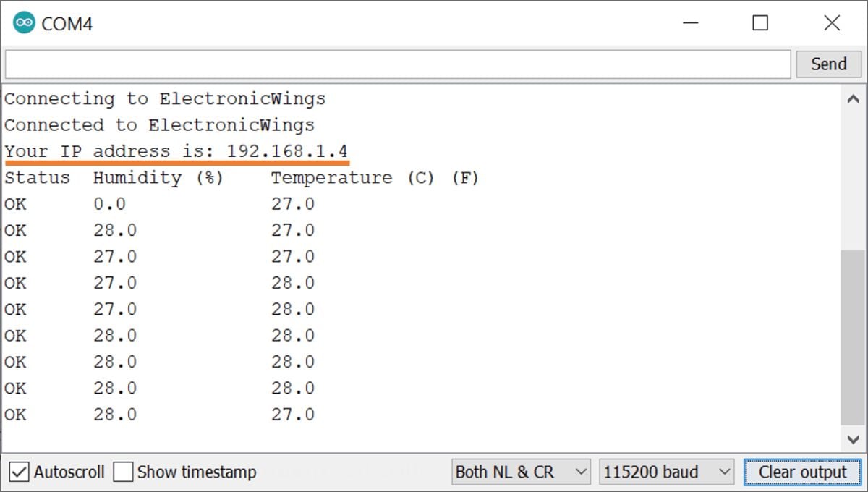868x492 pixels.
Task: Maximize the COM4 serial monitor window
Action: (x=760, y=23)
